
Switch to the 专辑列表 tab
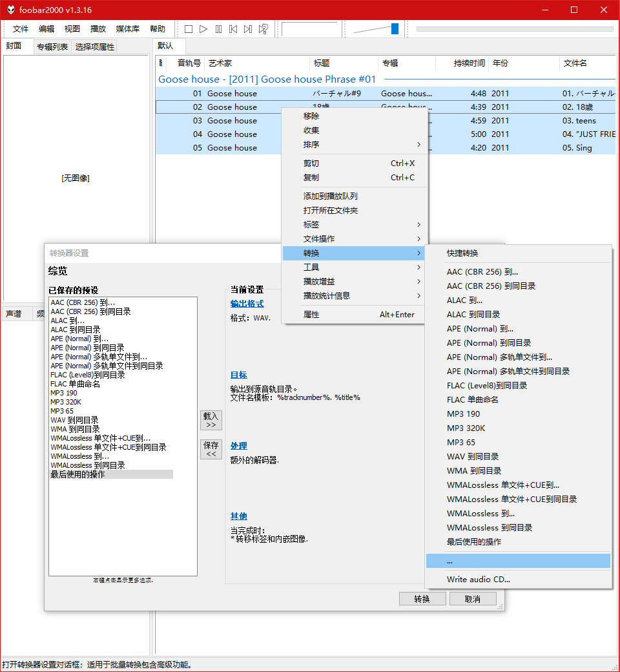click(52, 47)
